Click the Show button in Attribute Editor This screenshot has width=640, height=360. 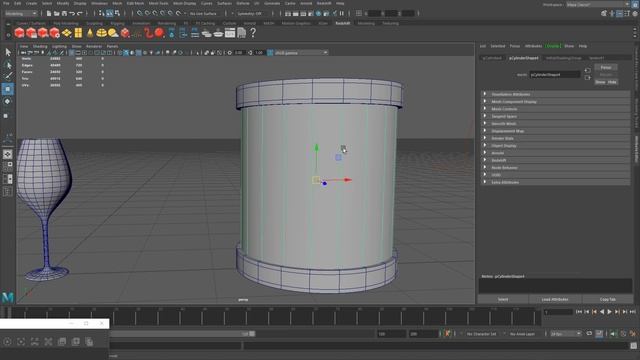(600, 82)
